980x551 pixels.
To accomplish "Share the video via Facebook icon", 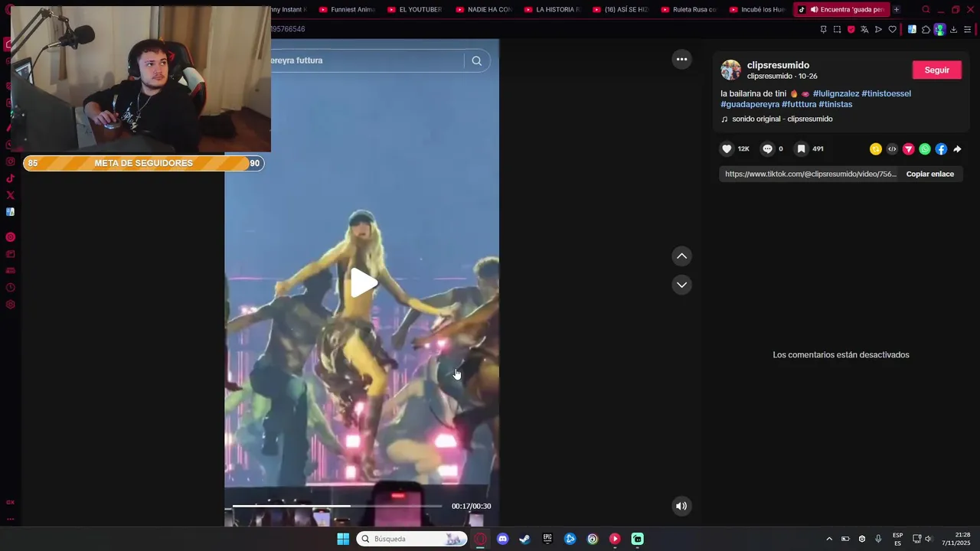I will pyautogui.click(x=941, y=149).
